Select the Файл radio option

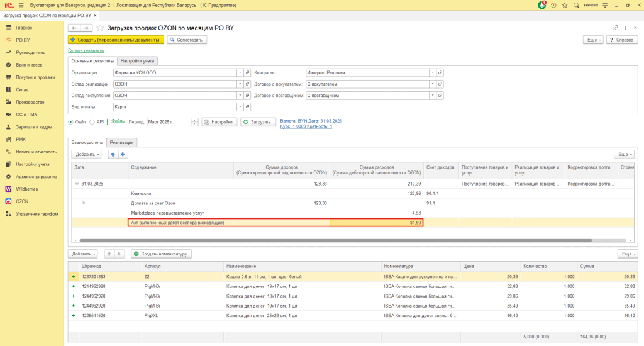70,122
